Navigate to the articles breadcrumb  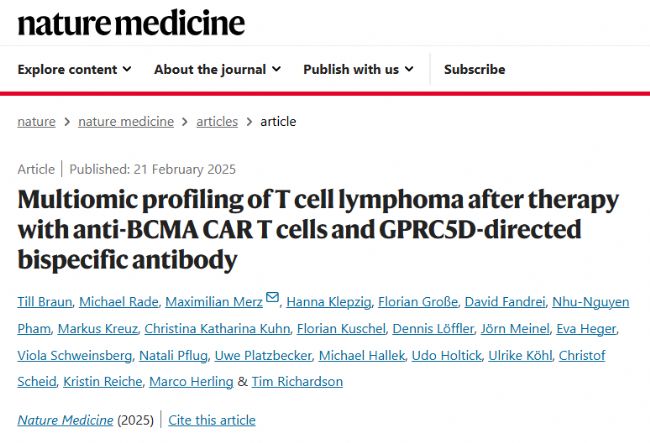217,121
